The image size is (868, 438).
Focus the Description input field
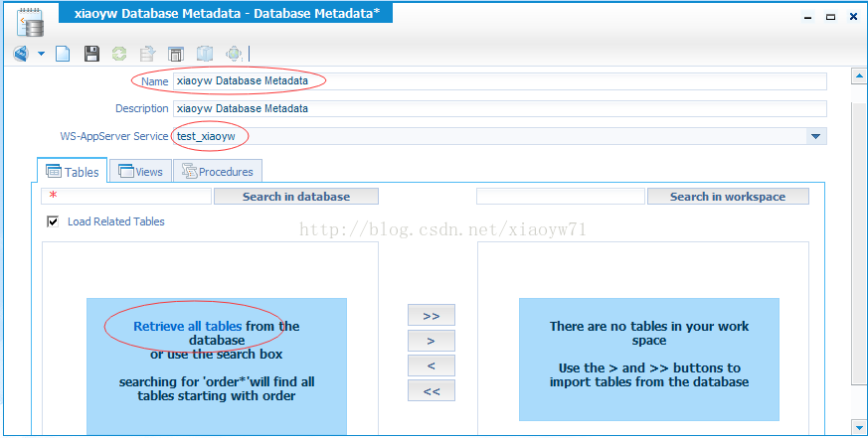500,108
